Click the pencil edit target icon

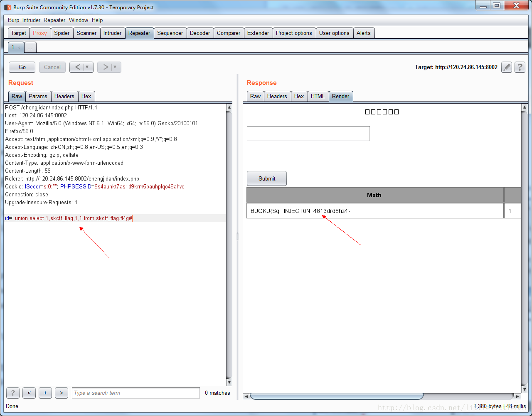(x=506, y=67)
